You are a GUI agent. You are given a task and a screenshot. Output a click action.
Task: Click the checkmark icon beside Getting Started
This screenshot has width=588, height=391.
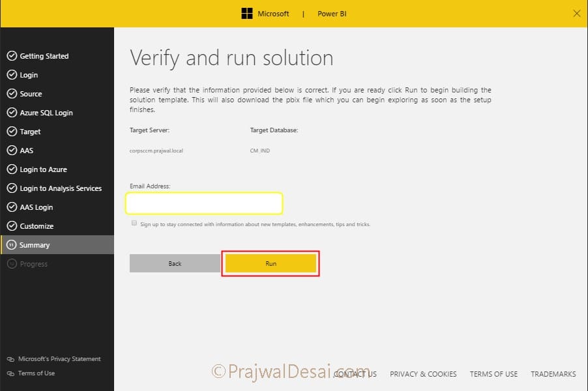[x=12, y=56]
